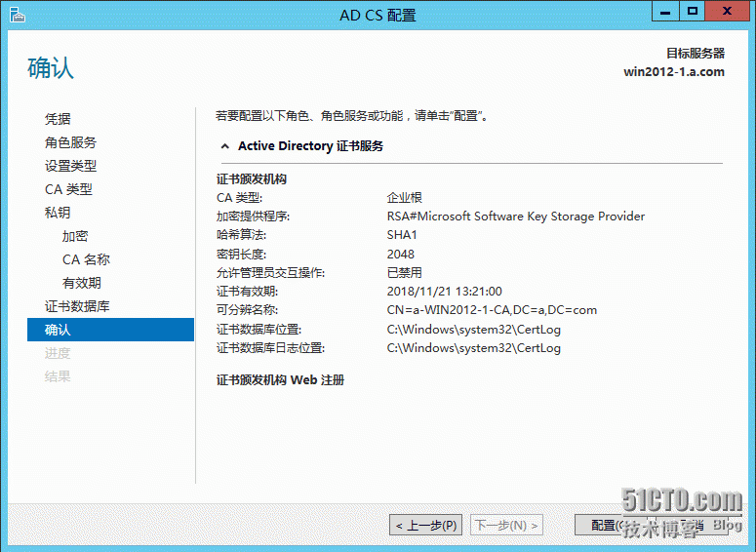The image size is (756, 552).
Task: Click the 证书颁发机构 heading
Action: (252, 179)
